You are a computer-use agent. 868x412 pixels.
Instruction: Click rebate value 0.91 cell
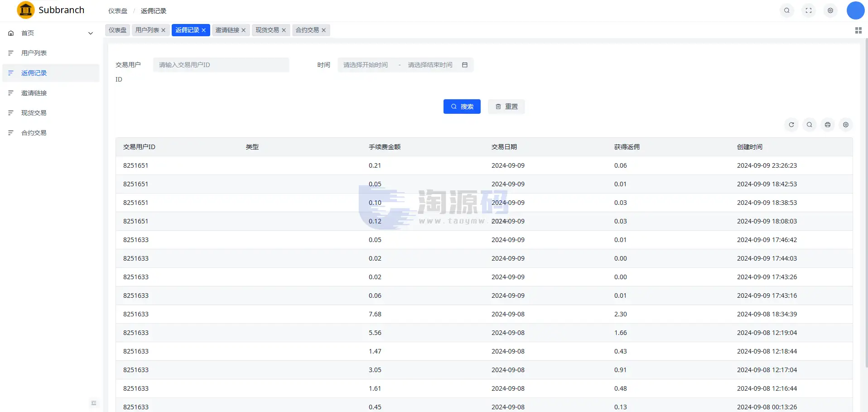(620, 370)
